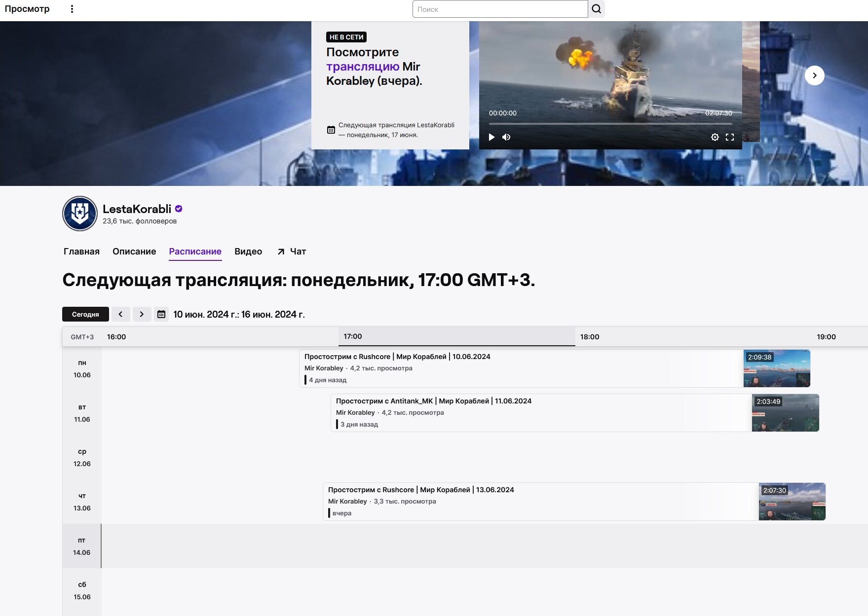Click Mir Korabley category on the 13.06 stream

(347, 502)
